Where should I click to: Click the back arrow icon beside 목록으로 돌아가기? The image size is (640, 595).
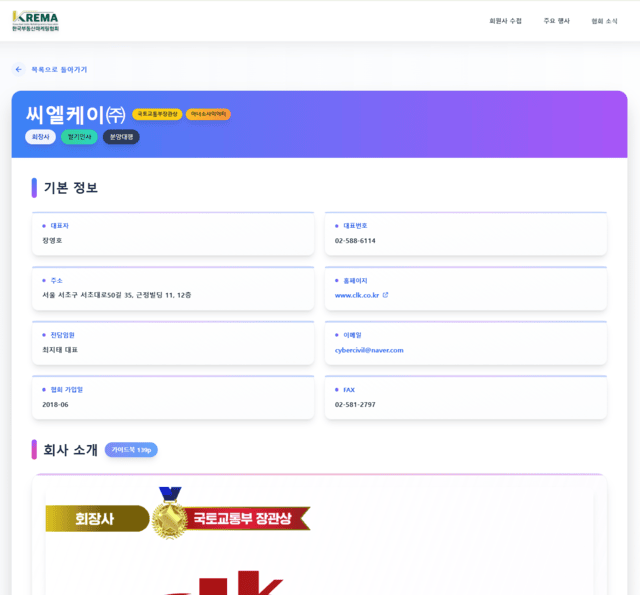[18, 69]
